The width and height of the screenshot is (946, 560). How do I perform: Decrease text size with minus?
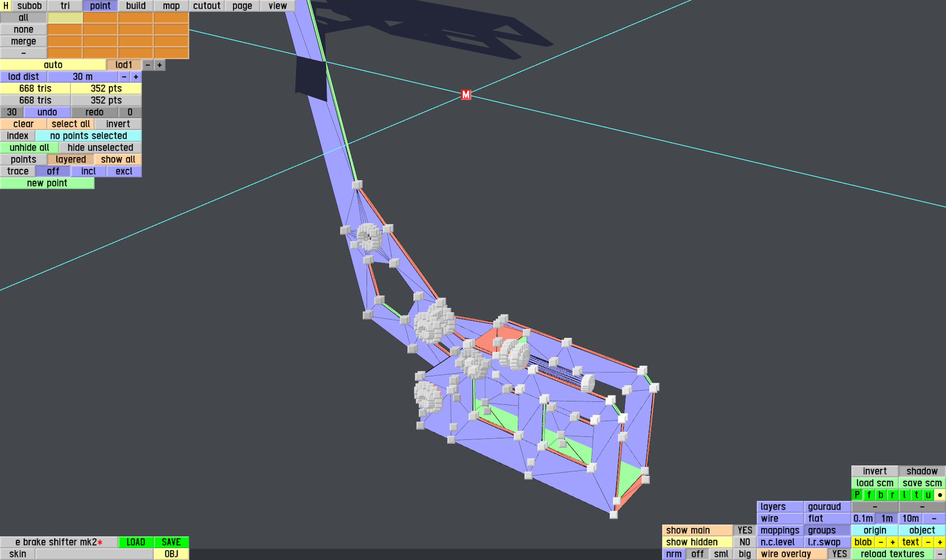928,542
